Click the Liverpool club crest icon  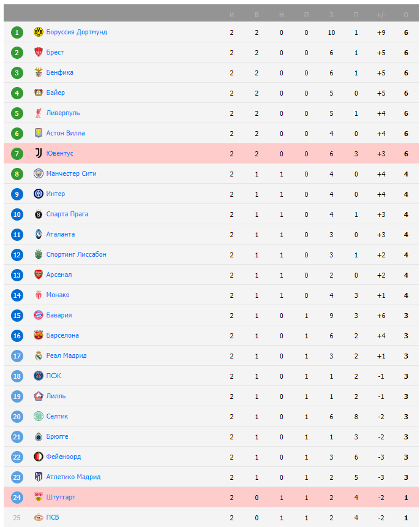tap(39, 113)
